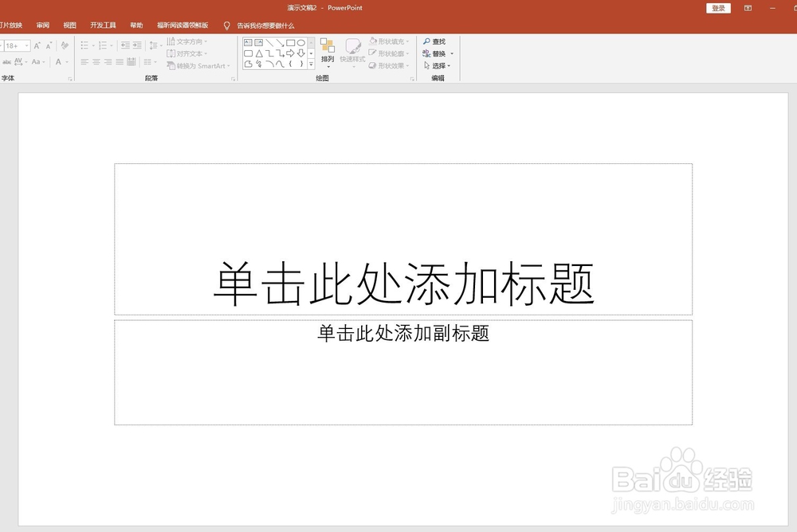Click 替换 replace button
This screenshot has width=797, height=532.
tap(434, 53)
